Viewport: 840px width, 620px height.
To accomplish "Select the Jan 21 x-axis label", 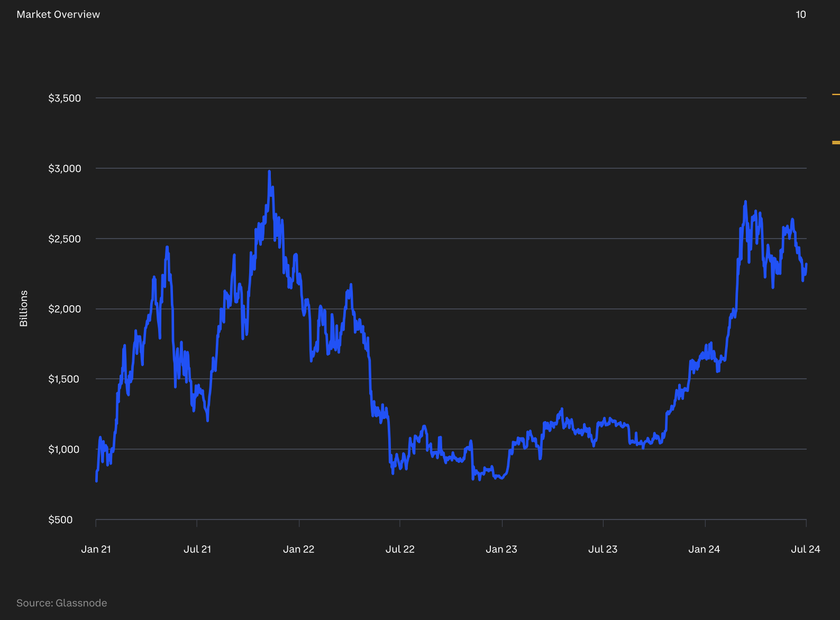I will pyautogui.click(x=96, y=549).
